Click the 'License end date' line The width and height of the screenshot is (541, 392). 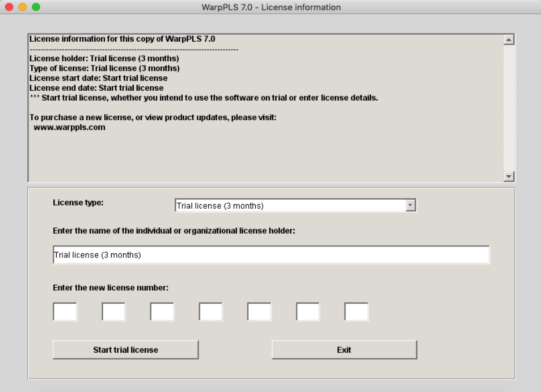click(x=96, y=88)
